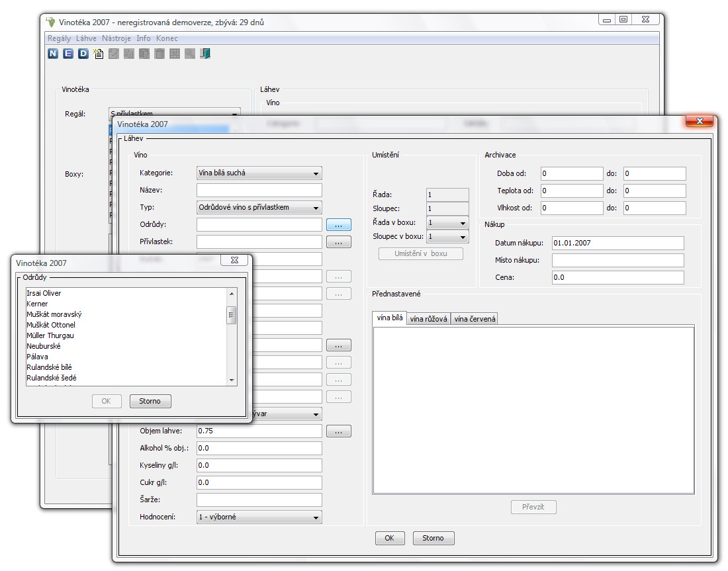The height and width of the screenshot is (571, 728).
Task: Click the varieties list scroll-down arrow
Action: coord(232,380)
